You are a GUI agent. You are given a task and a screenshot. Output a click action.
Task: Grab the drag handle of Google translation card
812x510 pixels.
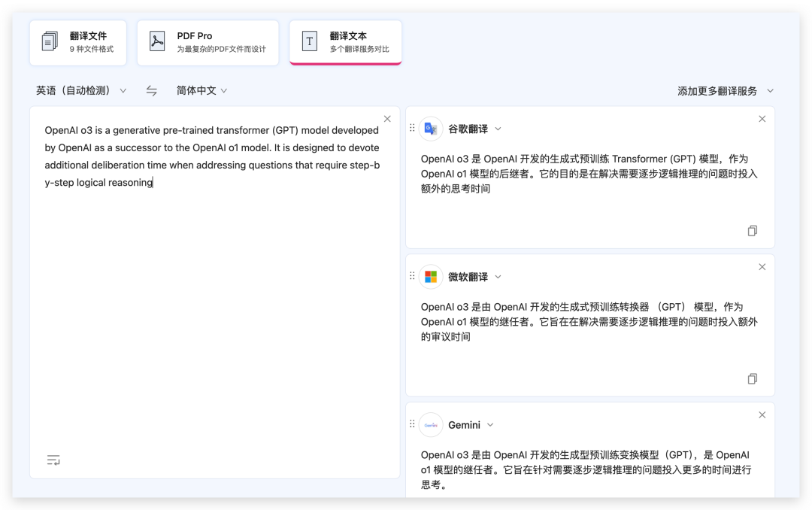pos(412,128)
